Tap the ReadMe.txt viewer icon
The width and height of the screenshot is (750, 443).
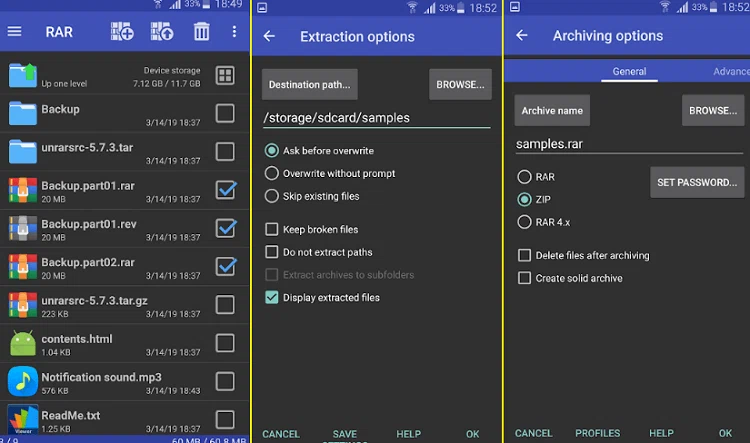(x=22, y=419)
